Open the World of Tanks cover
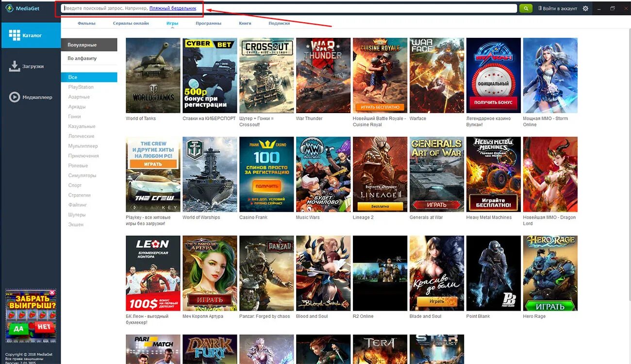The width and height of the screenshot is (631, 364). [x=153, y=75]
